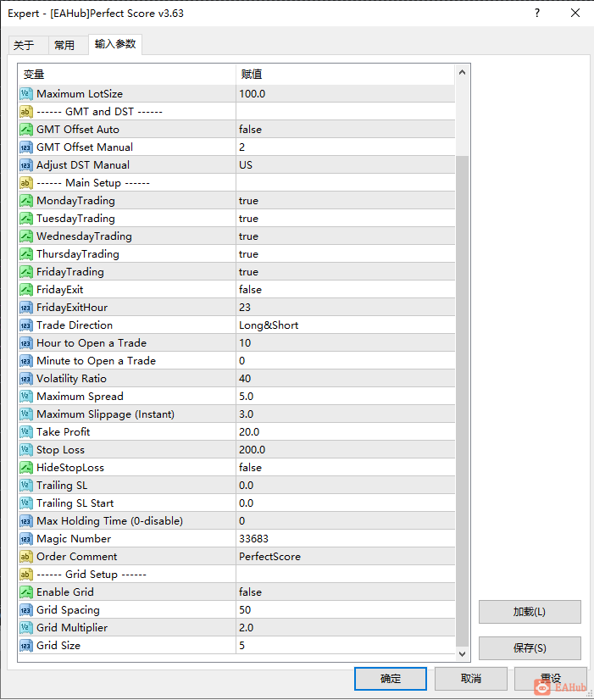Click the FridayExit boolean icon
The height and width of the screenshot is (700, 594).
[x=26, y=290]
